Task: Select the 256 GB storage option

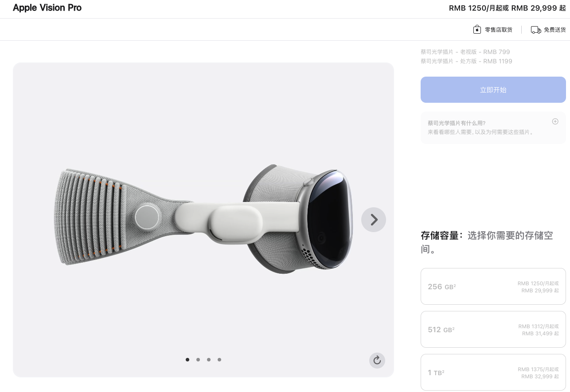Action: pos(493,287)
